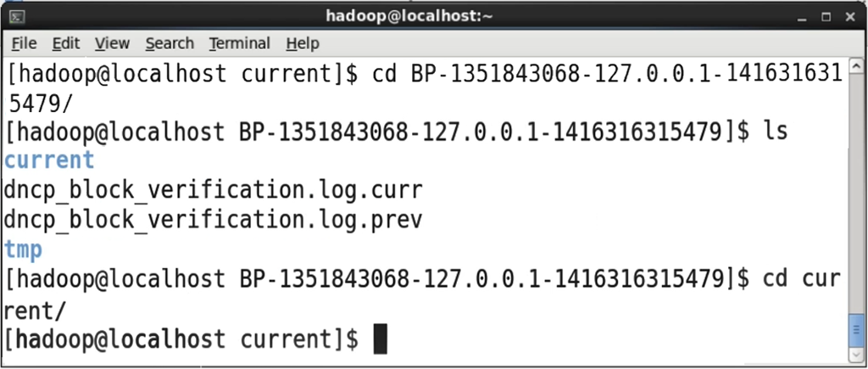
Task: Click the blue 'tmp' directory name
Action: 23,250
